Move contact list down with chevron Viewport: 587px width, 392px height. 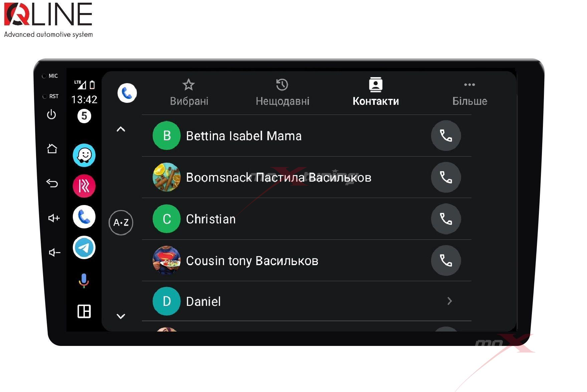click(121, 316)
